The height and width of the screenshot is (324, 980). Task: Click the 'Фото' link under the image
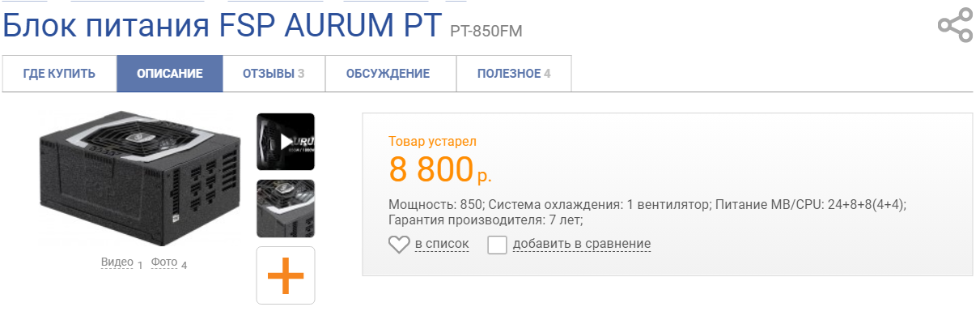click(163, 263)
